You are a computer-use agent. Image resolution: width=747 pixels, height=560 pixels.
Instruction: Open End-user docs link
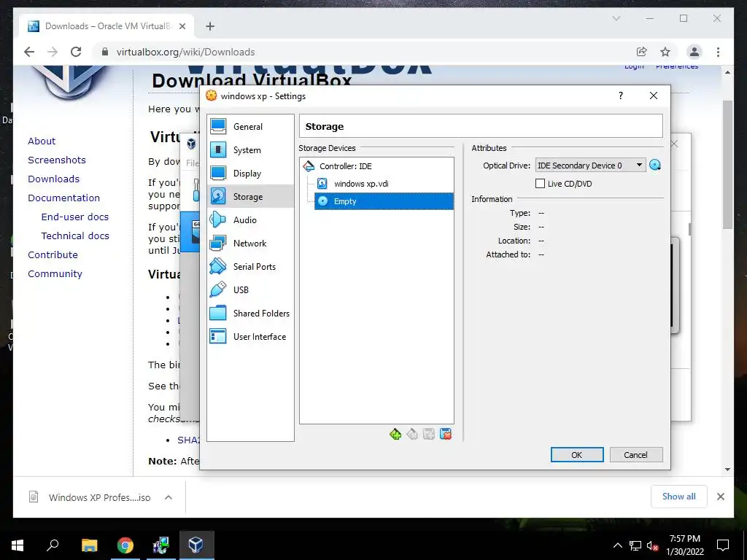(75, 217)
